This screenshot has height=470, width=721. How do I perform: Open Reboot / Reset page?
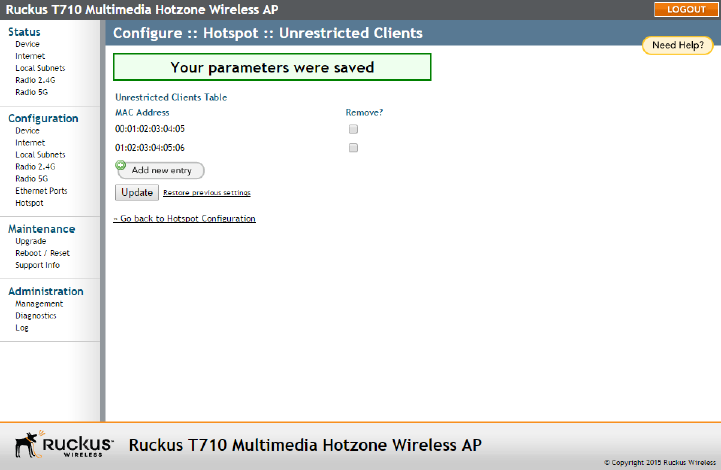(42, 253)
